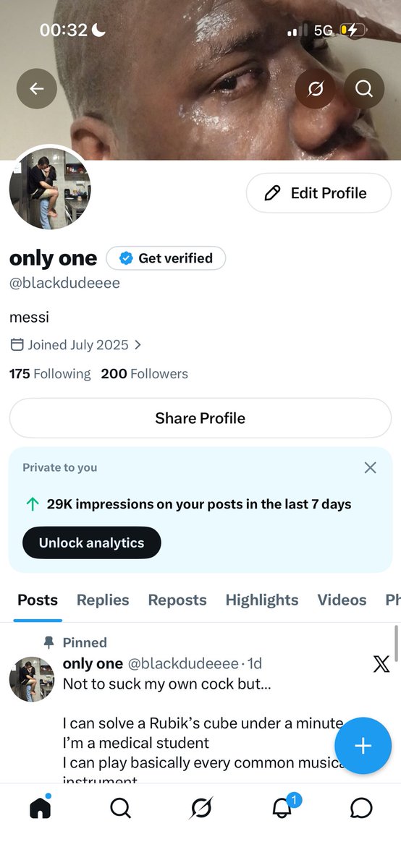Tap the compose post plus button
The image size is (401, 868).
pos(363,746)
